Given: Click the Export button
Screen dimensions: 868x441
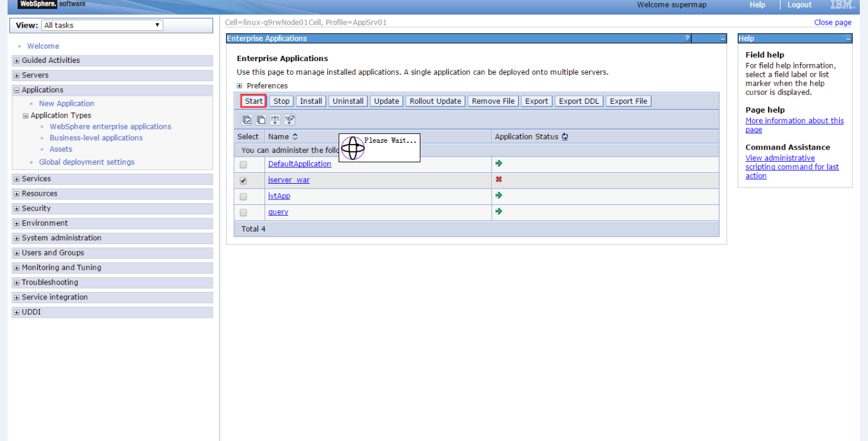Looking at the screenshot, I should pos(537,101).
